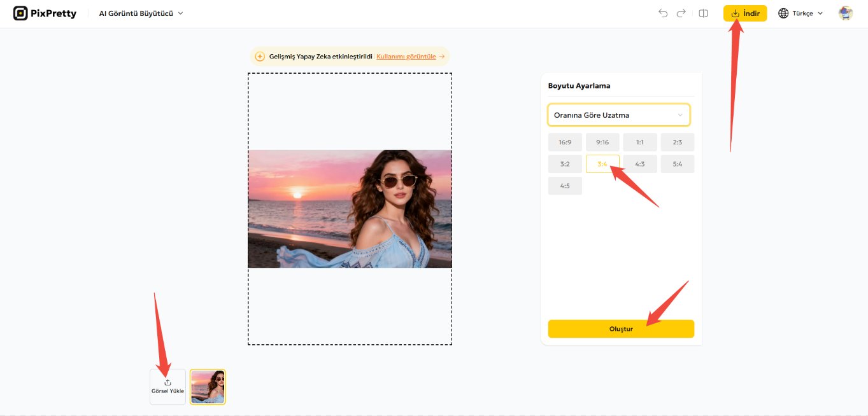This screenshot has width=868, height=416.
Task: Select the 16:9 aspect ratio
Action: point(564,142)
